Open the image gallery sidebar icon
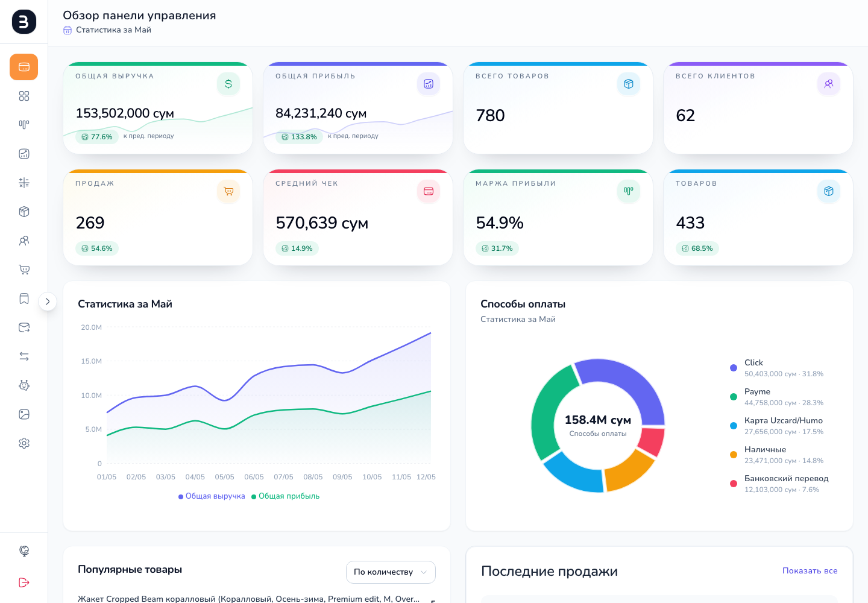The height and width of the screenshot is (603, 868). click(24, 414)
